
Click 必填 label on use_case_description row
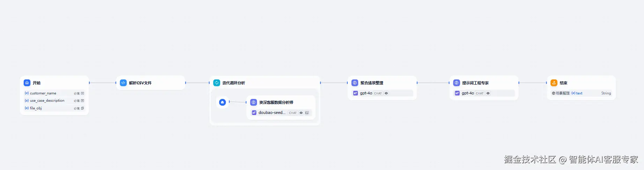77,101
